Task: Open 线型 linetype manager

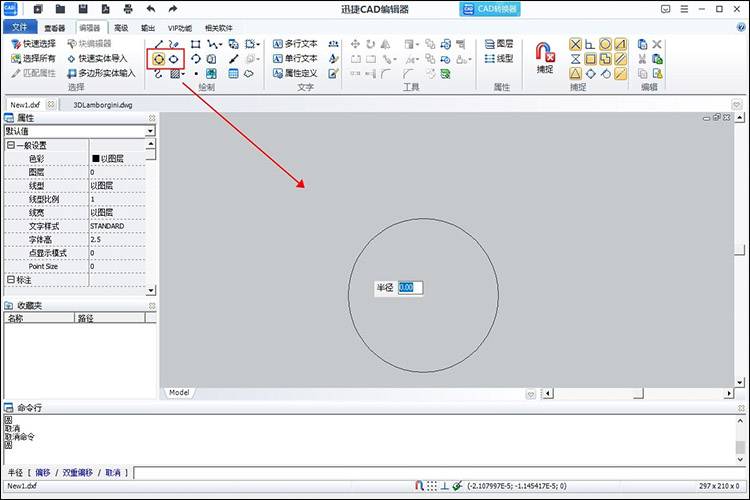Action: click(498, 58)
